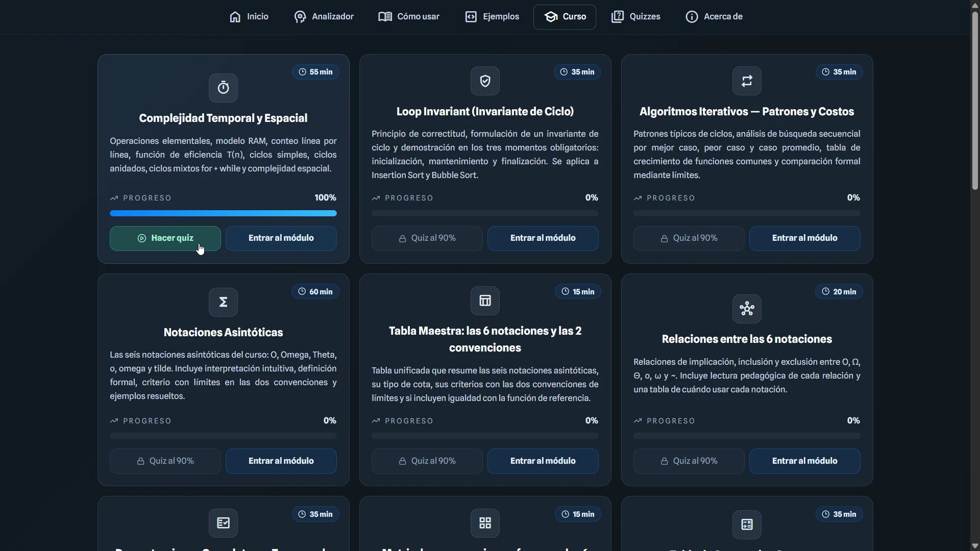Viewport: 980px width, 551px height.
Task: Click the open book icon for Cómo usar
Action: [385, 17]
